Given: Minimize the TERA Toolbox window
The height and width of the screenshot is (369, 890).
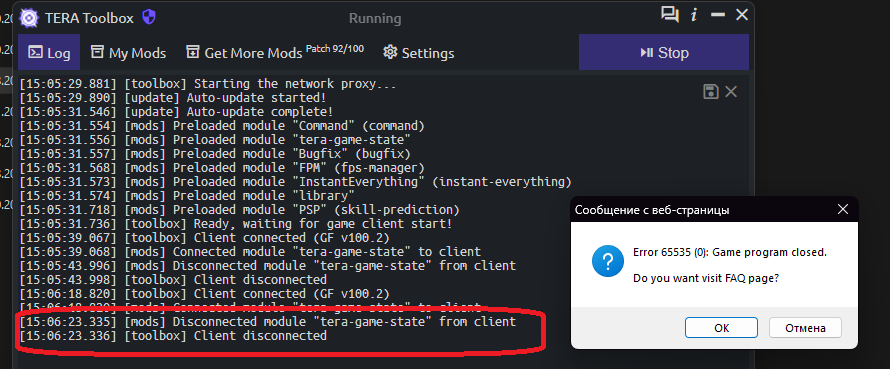Looking at the screenshot, I should [718, 15].
